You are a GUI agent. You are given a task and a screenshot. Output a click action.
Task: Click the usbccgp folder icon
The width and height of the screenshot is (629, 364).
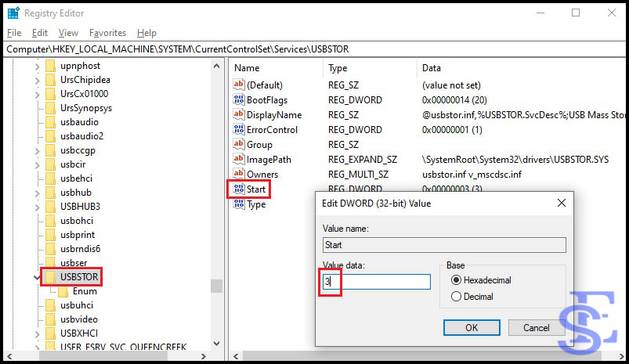[x=51, y=150]
